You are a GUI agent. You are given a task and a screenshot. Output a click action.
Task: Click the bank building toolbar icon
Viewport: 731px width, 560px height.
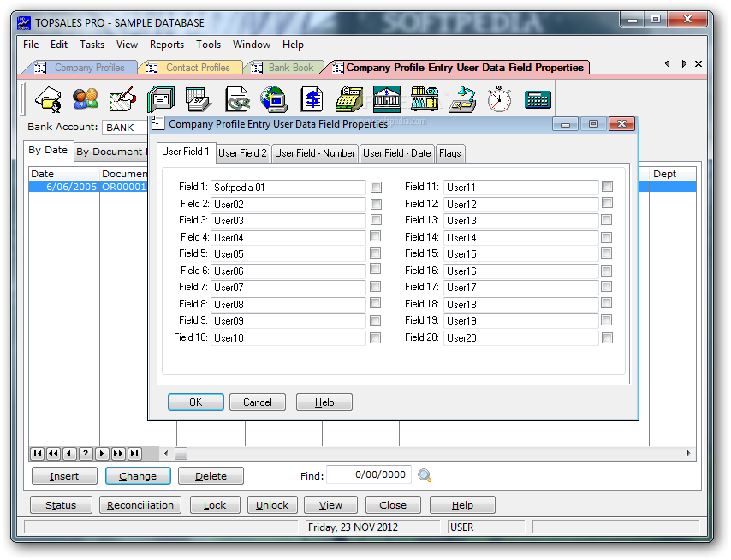pyautogui.click(x=387, y=98)
